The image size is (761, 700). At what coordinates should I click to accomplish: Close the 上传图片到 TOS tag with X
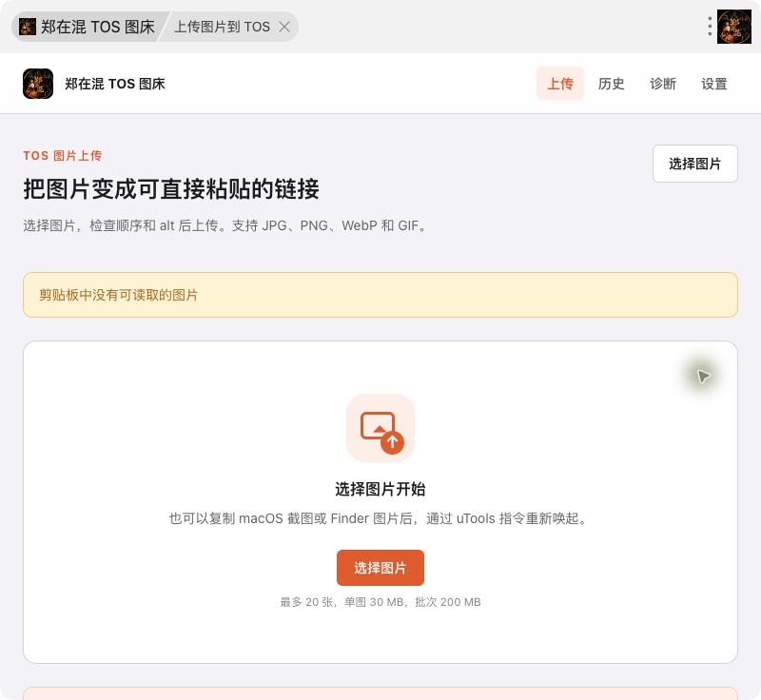pos(284,27)
